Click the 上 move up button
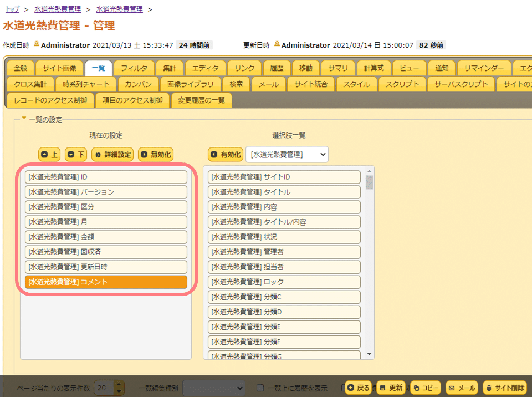This screenshot has height=397, width=532. tap(49, 155)
